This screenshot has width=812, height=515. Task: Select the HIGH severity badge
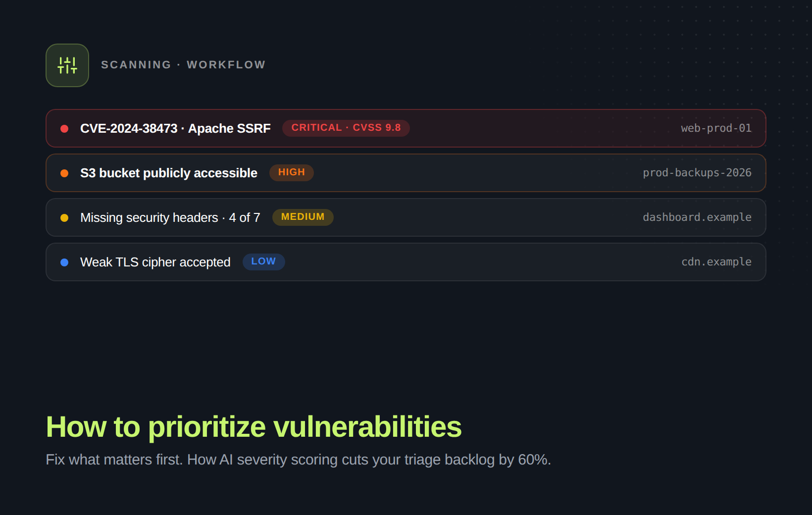click(292, 172)
